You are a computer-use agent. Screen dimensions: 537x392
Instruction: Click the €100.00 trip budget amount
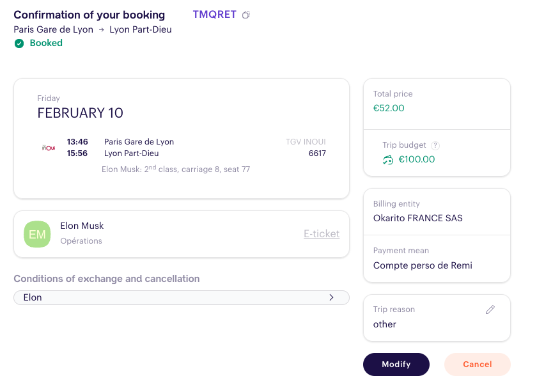point(417,159)
